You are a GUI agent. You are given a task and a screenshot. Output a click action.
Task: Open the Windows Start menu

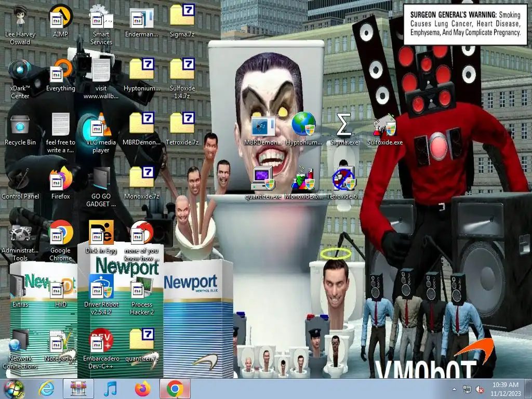click(14, 389)
